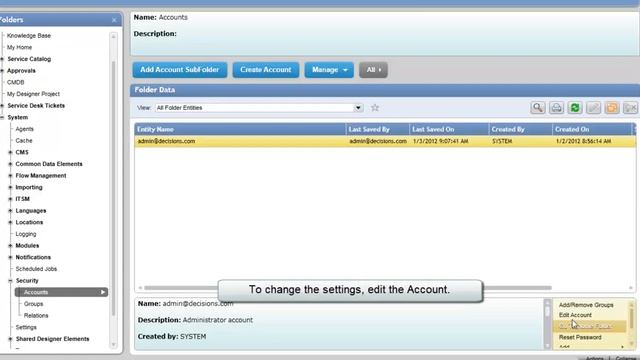Expand the Locations tree node

(10, 222)
